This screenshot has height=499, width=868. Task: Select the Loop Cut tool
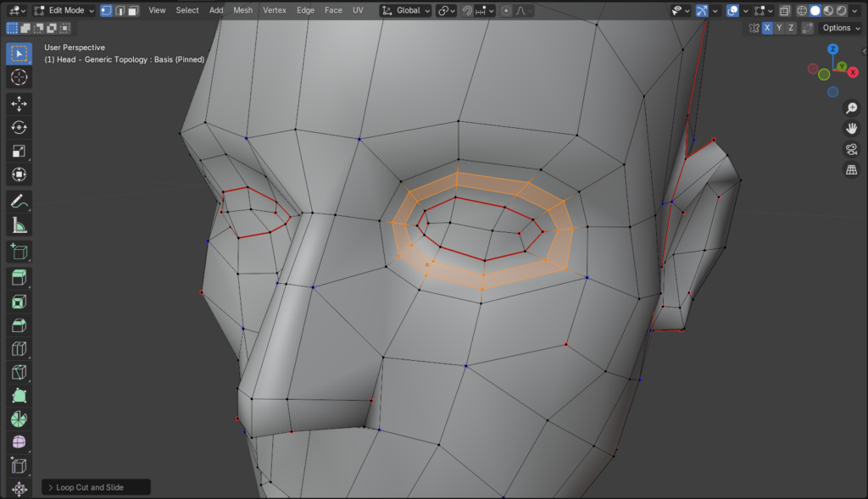click(19, 348)
